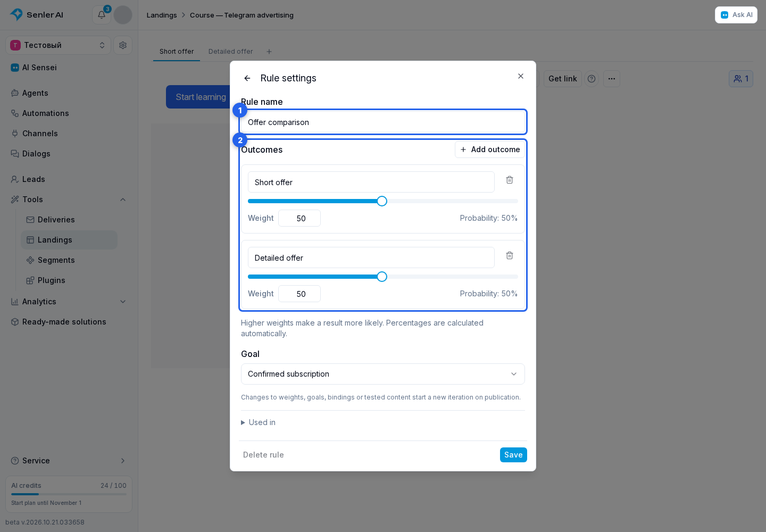This screenshot has height=532, width=766.
Task: Open the more options ellipsis menu
Action: pos(612,79)
